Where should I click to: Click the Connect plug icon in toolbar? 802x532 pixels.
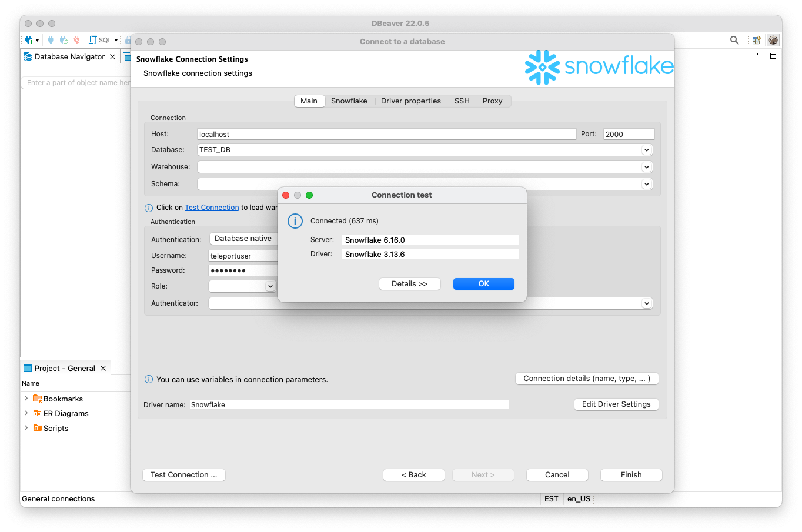[x=51, y=40]
